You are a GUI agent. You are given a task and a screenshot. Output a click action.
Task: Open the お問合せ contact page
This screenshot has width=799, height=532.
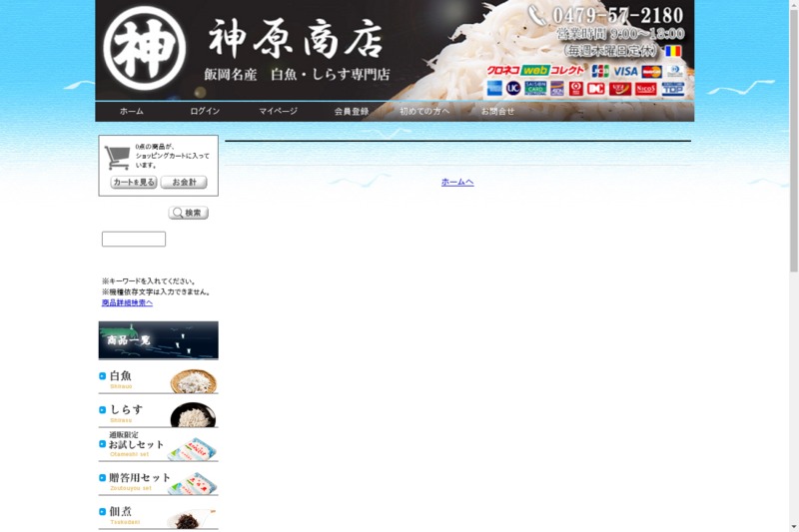pyautogui.click(x=497, y=111)
